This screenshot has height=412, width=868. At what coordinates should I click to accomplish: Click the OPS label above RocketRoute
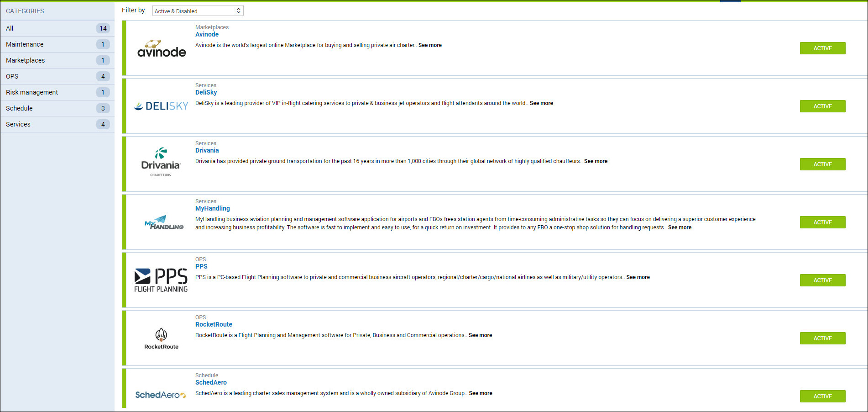[200, 317]
